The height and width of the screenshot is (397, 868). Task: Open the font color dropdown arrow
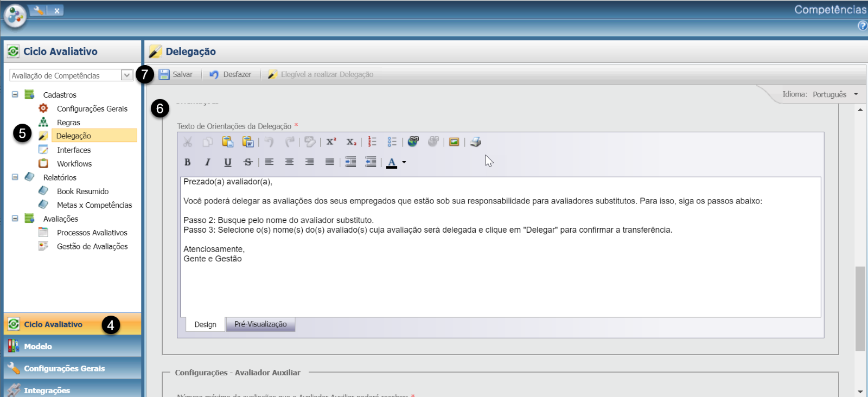(x=404, y=162)
